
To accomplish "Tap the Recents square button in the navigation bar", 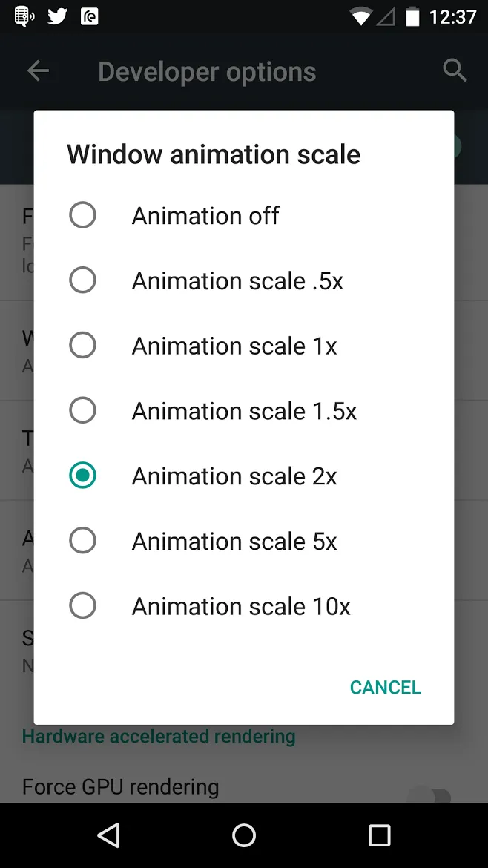I will (x=379, y=835).
